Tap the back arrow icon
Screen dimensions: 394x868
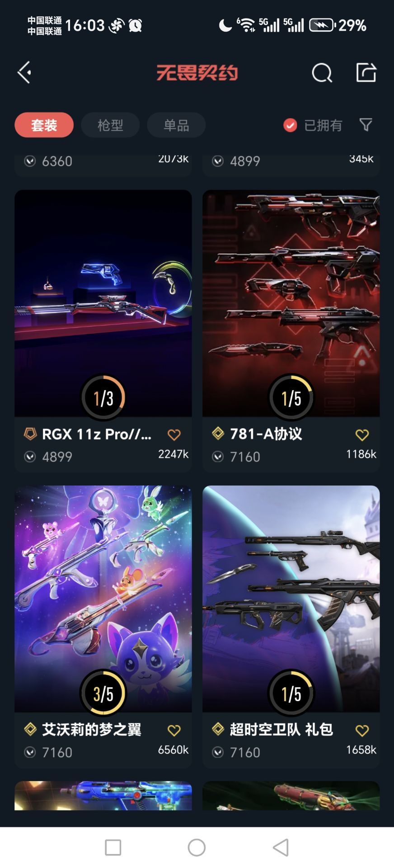point(24,72)
